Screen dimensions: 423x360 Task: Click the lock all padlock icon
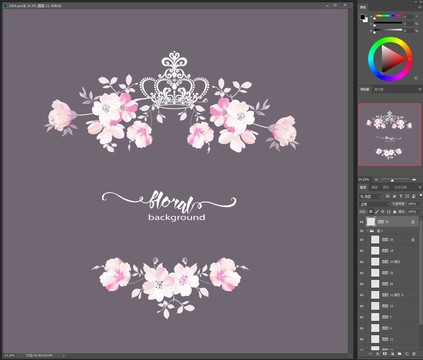click(x=395, y=212)
